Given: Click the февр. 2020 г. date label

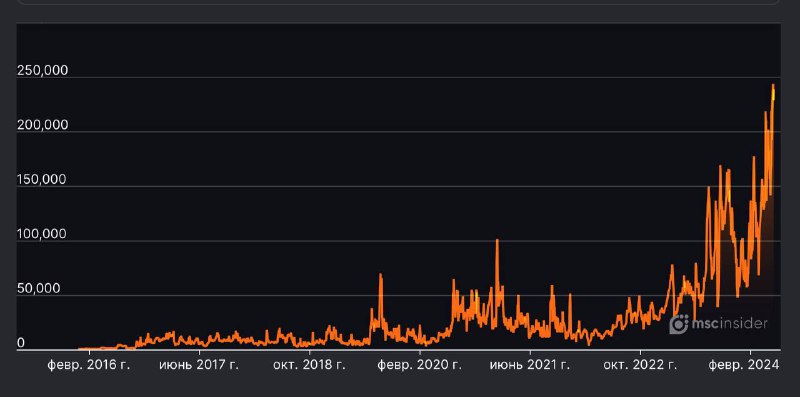Looking at the screenshot, I should [420, 365].
